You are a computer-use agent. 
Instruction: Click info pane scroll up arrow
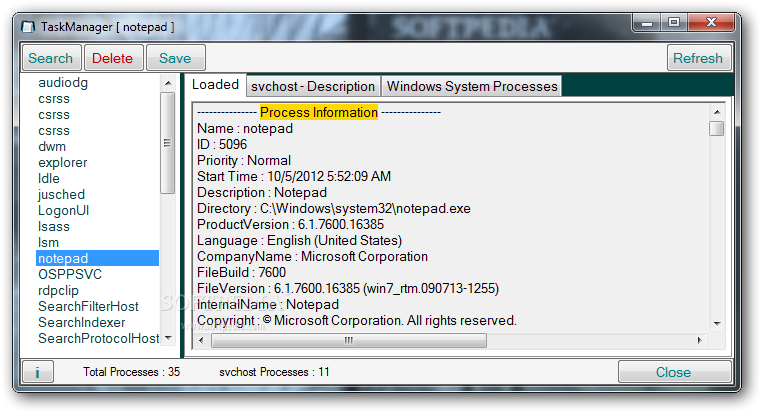point(717,112)
